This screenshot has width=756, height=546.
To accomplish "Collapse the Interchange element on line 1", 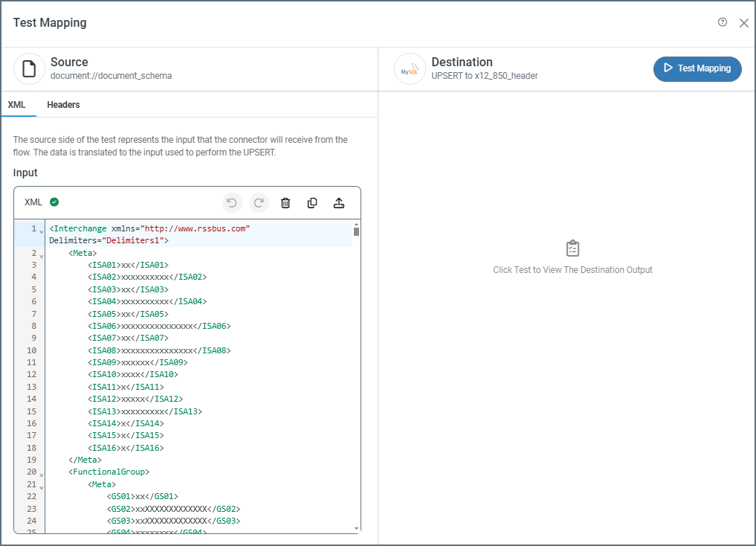I will click(x=41, y=231).
